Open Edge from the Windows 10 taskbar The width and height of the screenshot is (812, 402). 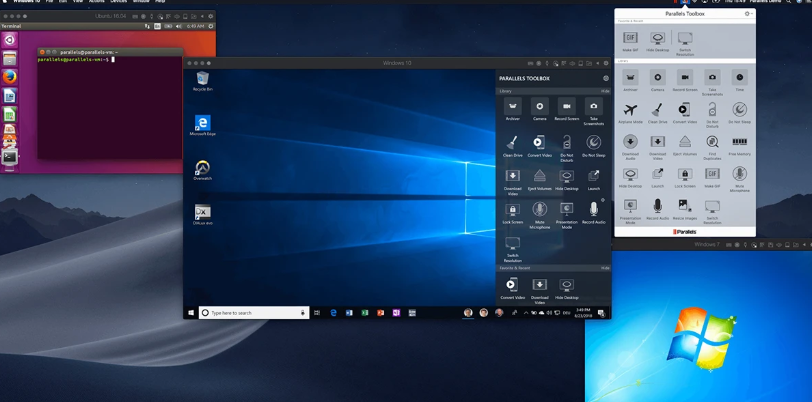click(334, 313)
